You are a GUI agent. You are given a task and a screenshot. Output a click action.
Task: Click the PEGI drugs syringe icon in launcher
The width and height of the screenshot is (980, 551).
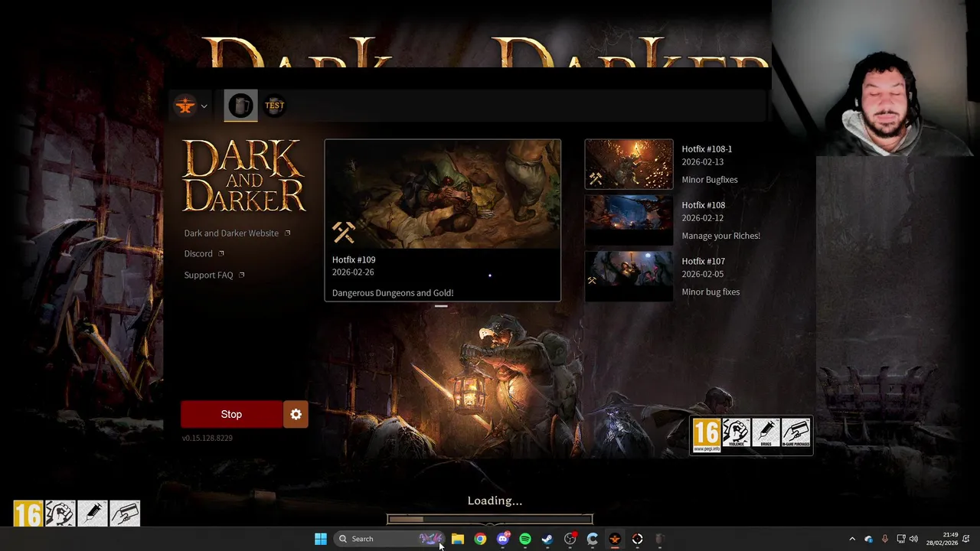pyautogui.click(x=766, y=434)
